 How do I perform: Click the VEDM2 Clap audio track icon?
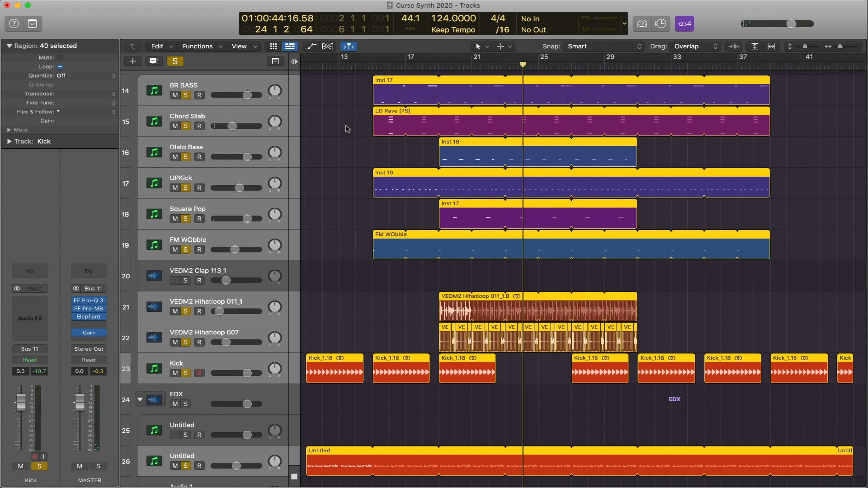[x=154, y=276]
